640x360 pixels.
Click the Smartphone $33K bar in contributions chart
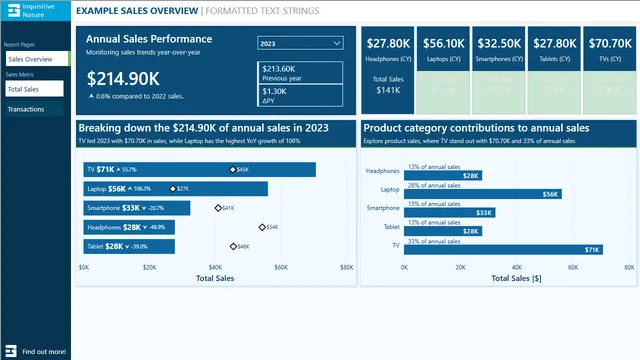(x=449, y=212)
